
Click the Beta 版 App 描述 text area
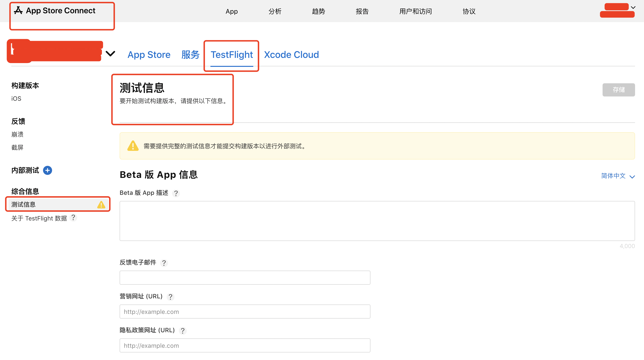point(377,221)
